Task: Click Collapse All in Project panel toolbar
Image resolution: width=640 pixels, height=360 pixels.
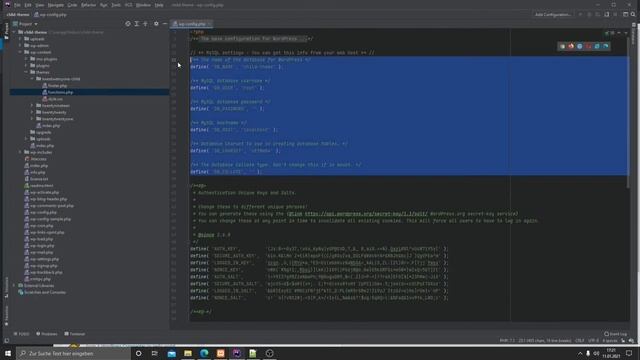Action: (145, 24)
